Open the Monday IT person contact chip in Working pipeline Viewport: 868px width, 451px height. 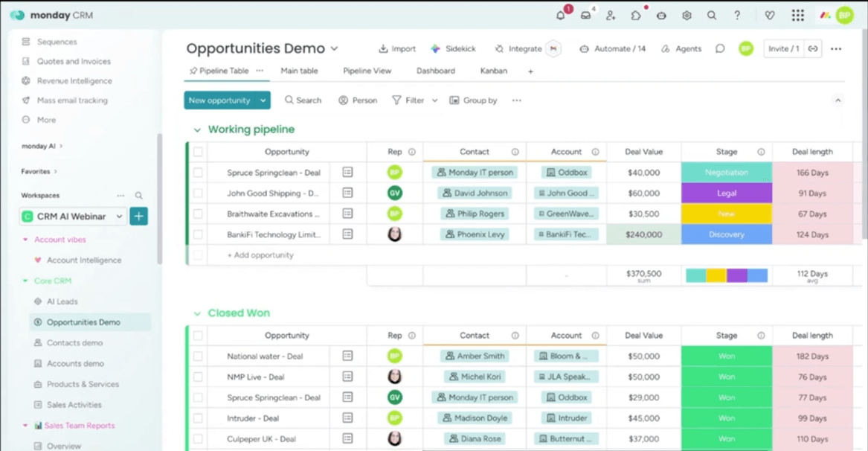(475, 173)
